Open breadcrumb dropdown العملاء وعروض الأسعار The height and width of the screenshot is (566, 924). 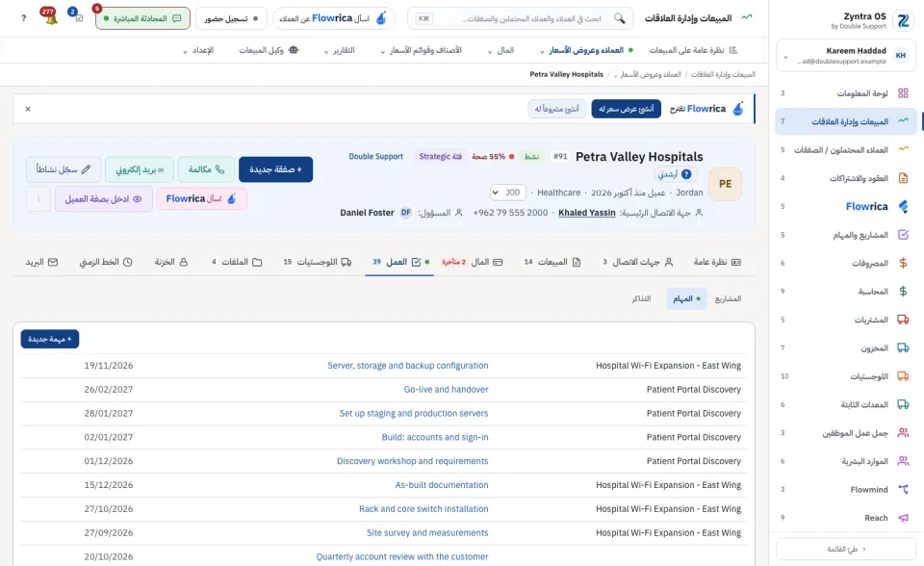click(647, 74)
